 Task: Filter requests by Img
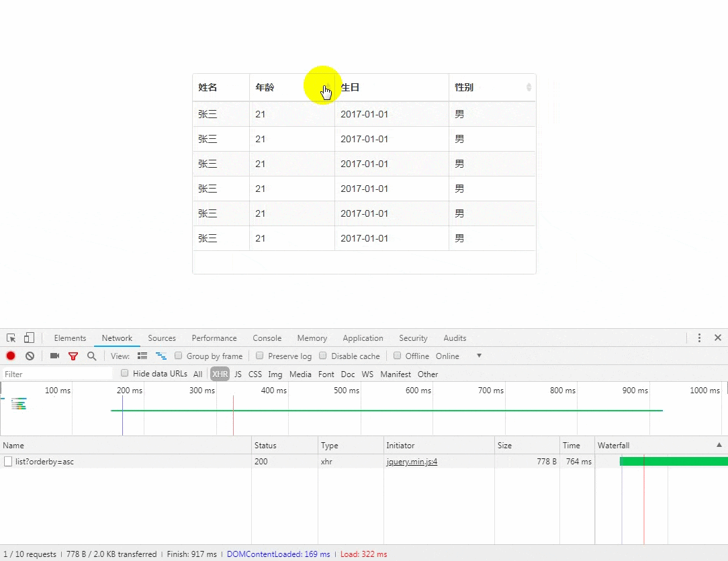pos(275,374)
